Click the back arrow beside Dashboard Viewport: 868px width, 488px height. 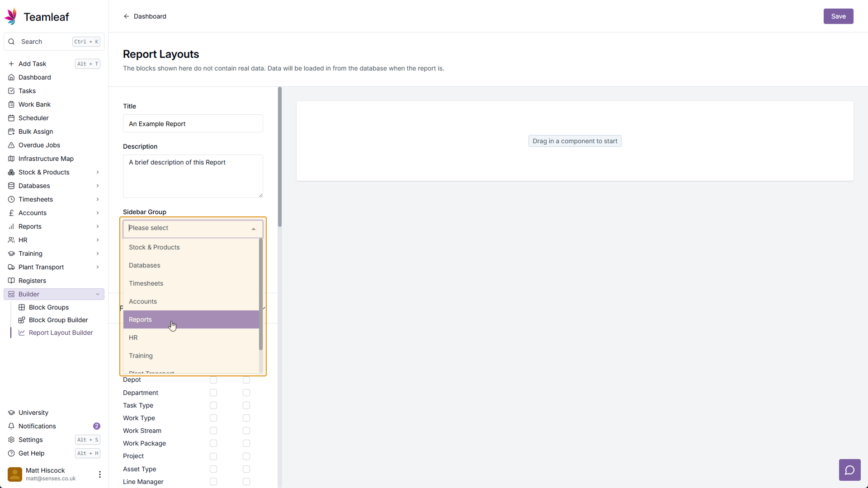[127, 16]
